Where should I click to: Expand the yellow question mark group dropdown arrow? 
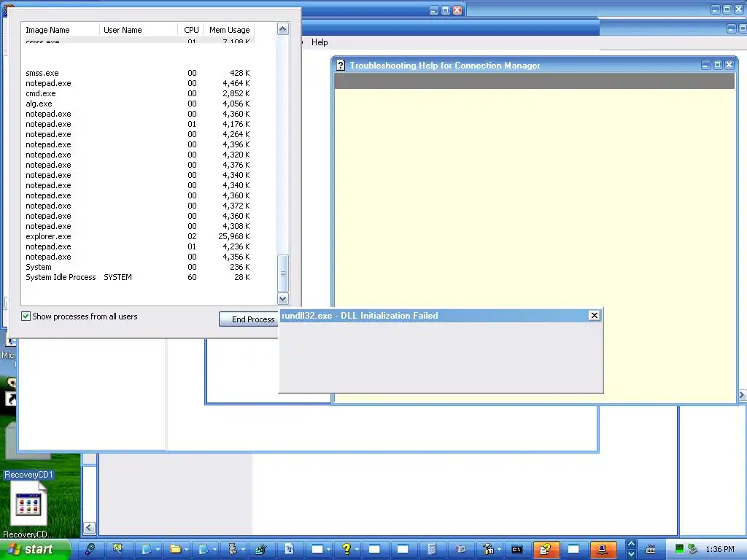[357, 550]
